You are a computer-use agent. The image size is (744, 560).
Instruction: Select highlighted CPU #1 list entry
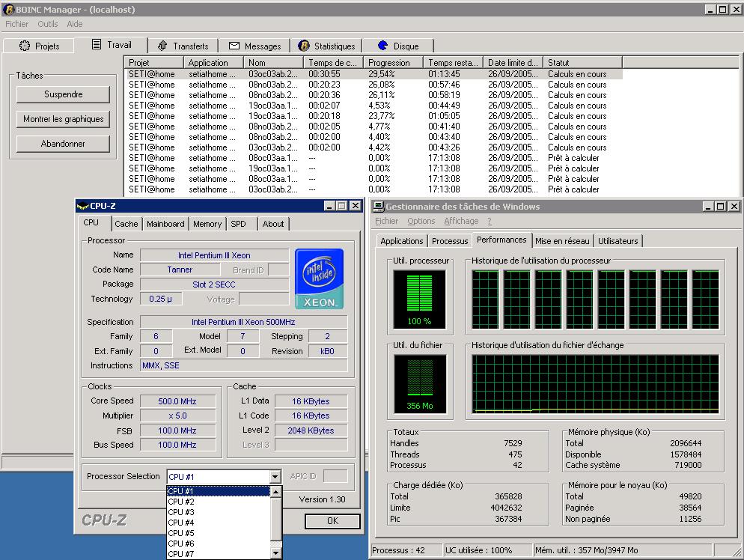[219, 491]
